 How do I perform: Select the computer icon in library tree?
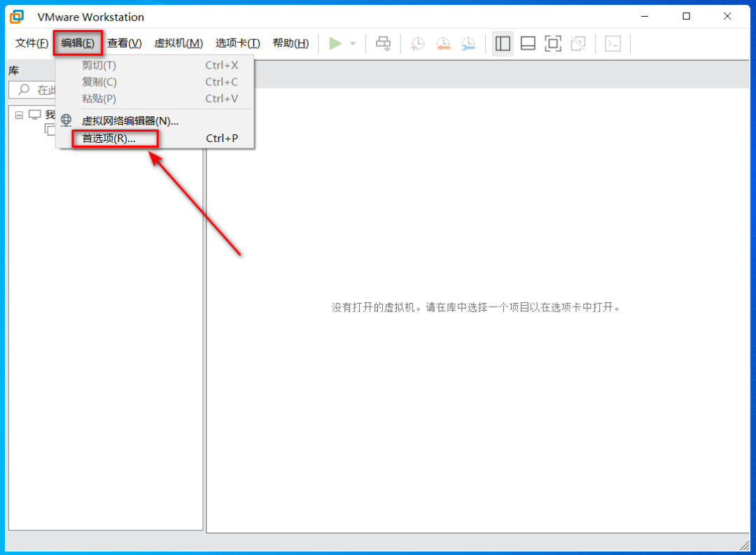[x=35, y=114]
